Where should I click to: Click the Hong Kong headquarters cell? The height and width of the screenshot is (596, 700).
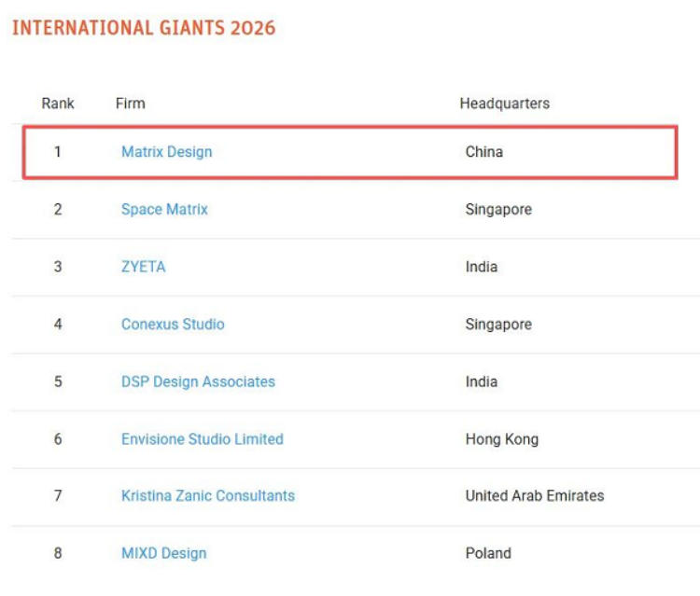point(502,439)
